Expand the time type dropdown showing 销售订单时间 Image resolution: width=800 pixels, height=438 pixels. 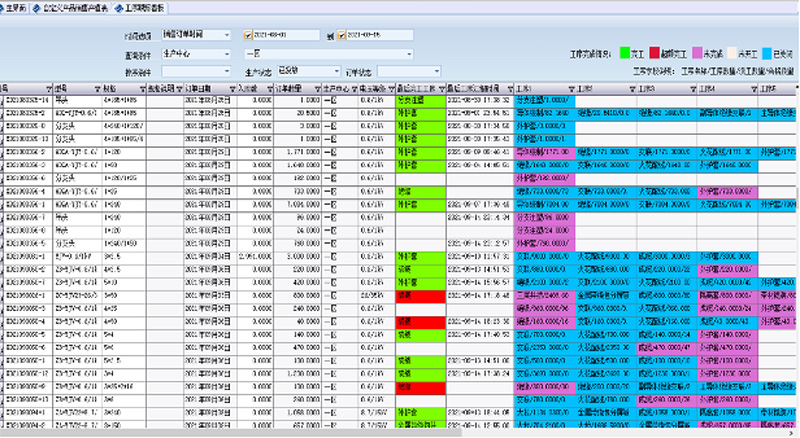coord(227,35)
